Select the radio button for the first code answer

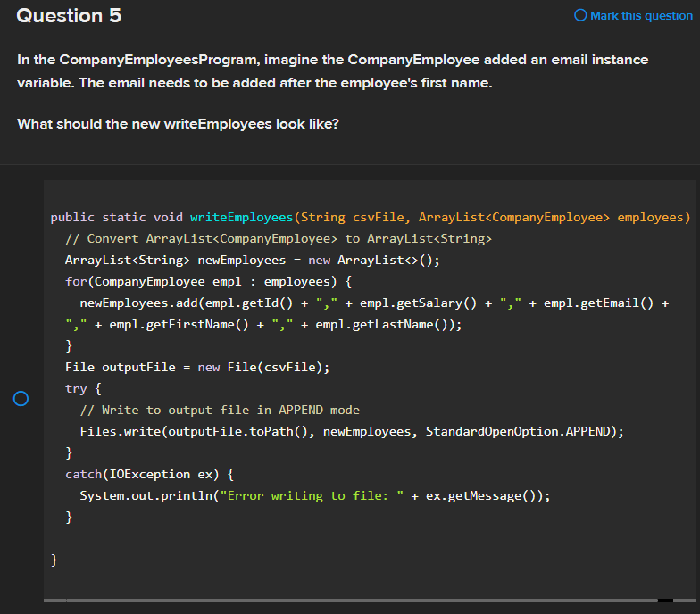pyautogui.click(x=21, y=398)
